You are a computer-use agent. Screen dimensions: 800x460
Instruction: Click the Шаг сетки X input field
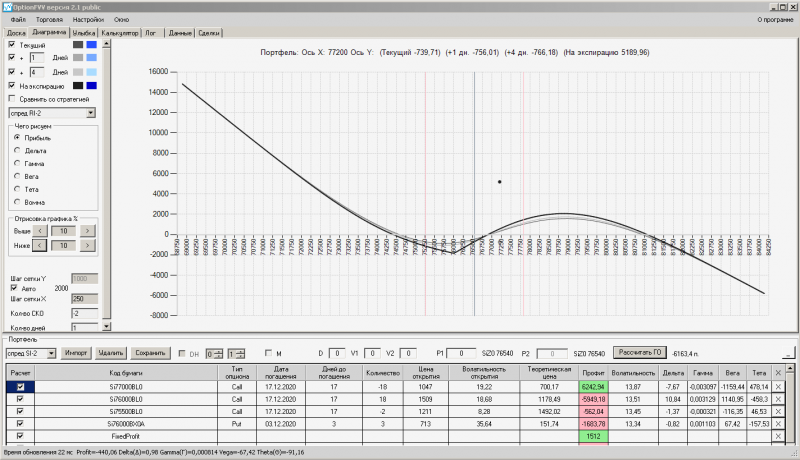(84, 299)
